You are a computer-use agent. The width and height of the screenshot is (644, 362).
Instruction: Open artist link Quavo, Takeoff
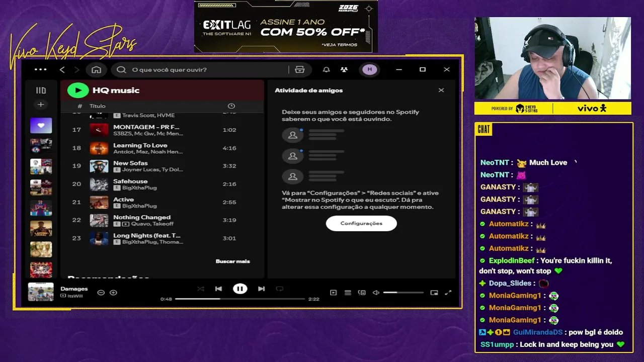152,224
